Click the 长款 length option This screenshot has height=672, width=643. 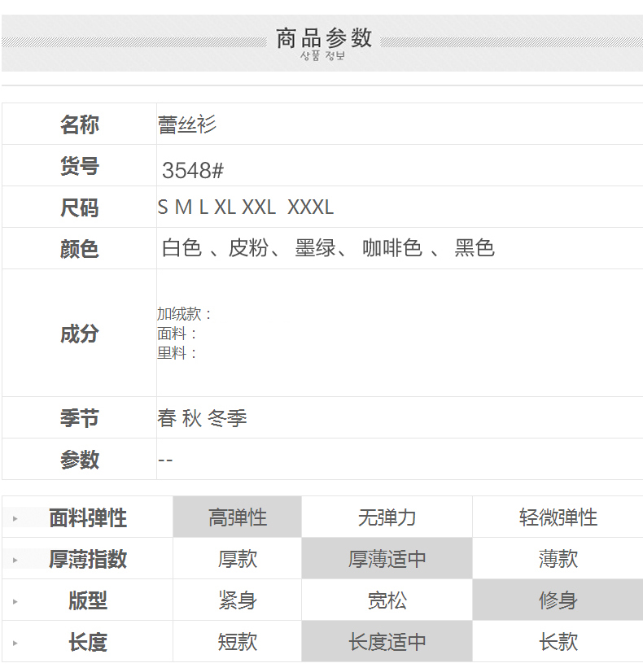[x=558, y=642]
